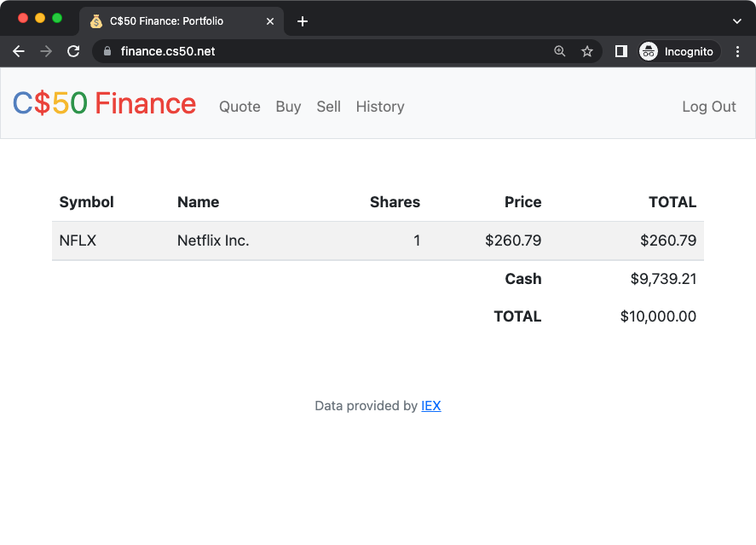Click the yellow minimize window button
The width and height of the screenshot is (756, 545).
40,18
